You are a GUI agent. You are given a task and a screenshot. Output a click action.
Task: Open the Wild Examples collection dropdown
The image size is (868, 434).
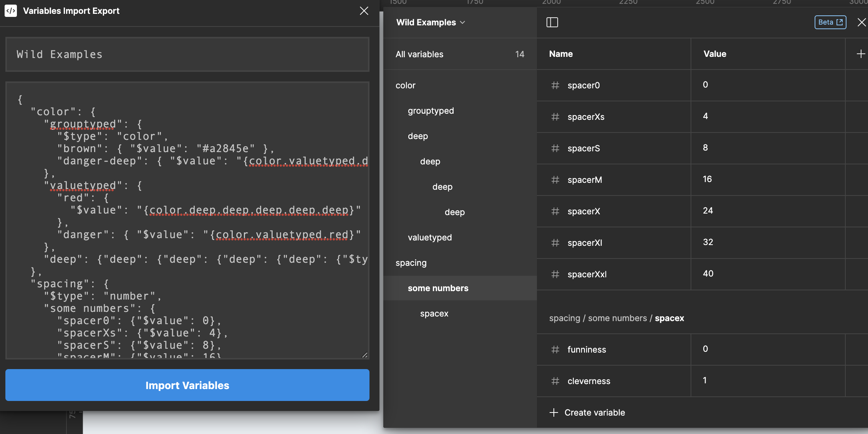pyautogui.click(x=430, y=22)
